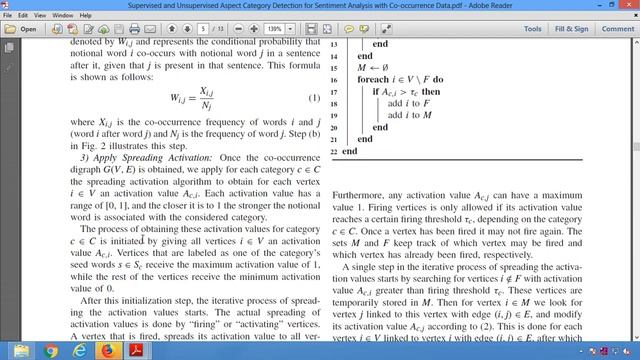Show page thumbnails in the left sidebar
Viewport: 640px width, 360px height.
(x=9, y=48)
